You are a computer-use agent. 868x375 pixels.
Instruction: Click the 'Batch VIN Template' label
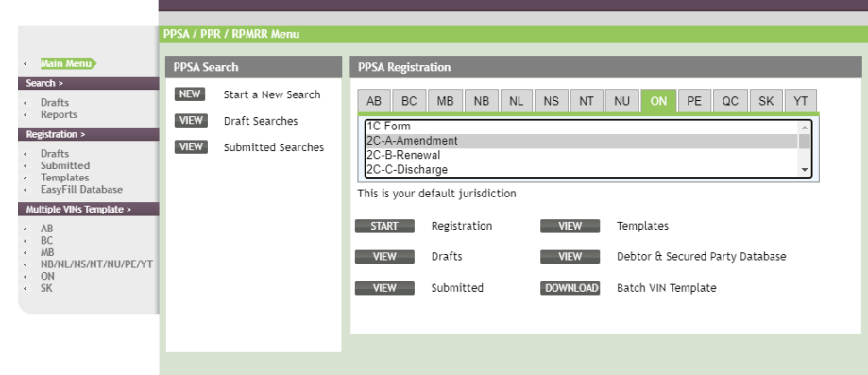tap(667, 288)
